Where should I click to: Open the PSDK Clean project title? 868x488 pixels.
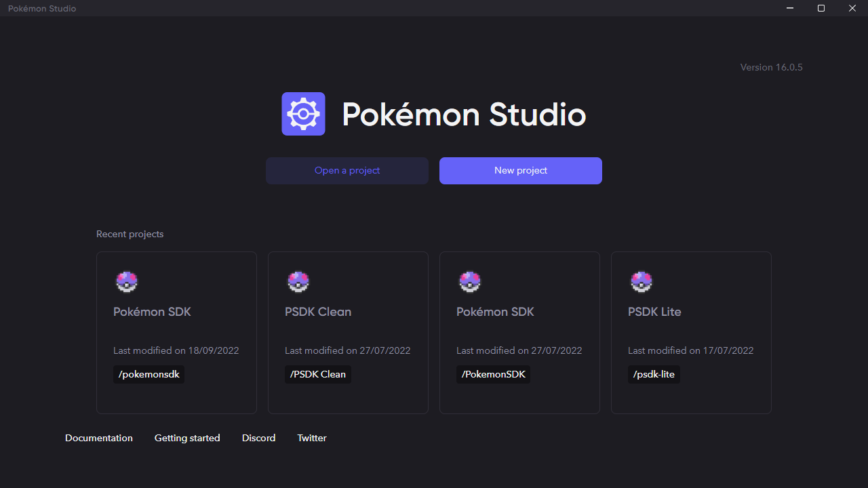point(318,312)
